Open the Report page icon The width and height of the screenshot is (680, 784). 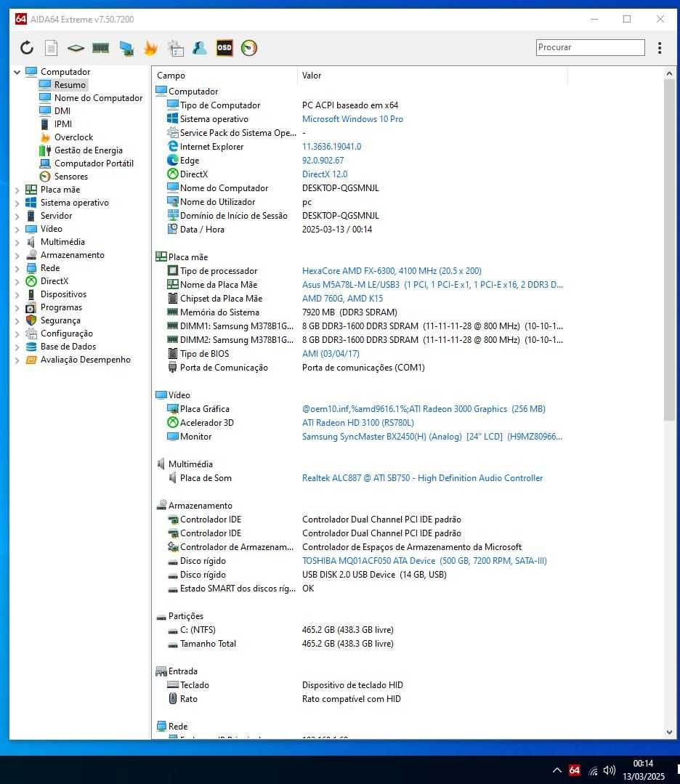point(51,48)
